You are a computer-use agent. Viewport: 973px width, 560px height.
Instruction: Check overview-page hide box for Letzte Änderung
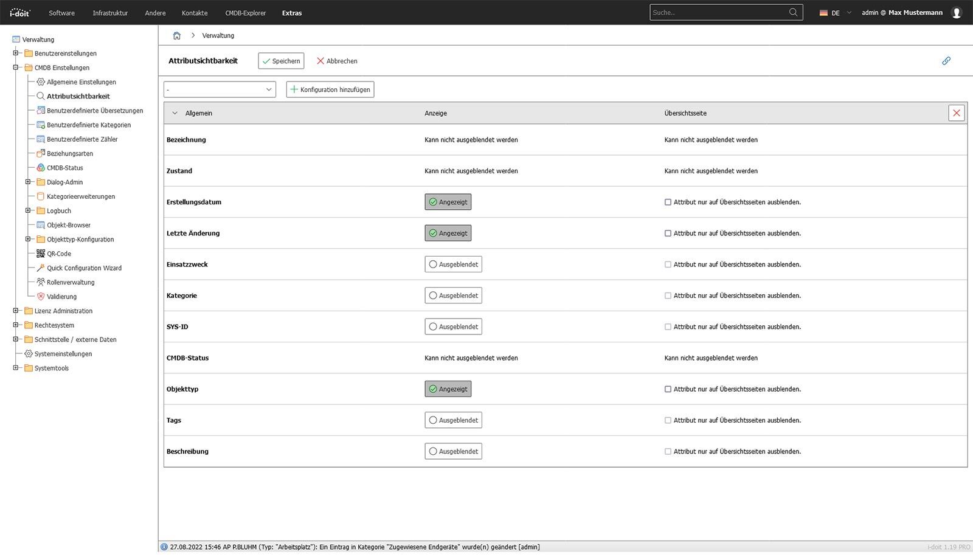668,233
